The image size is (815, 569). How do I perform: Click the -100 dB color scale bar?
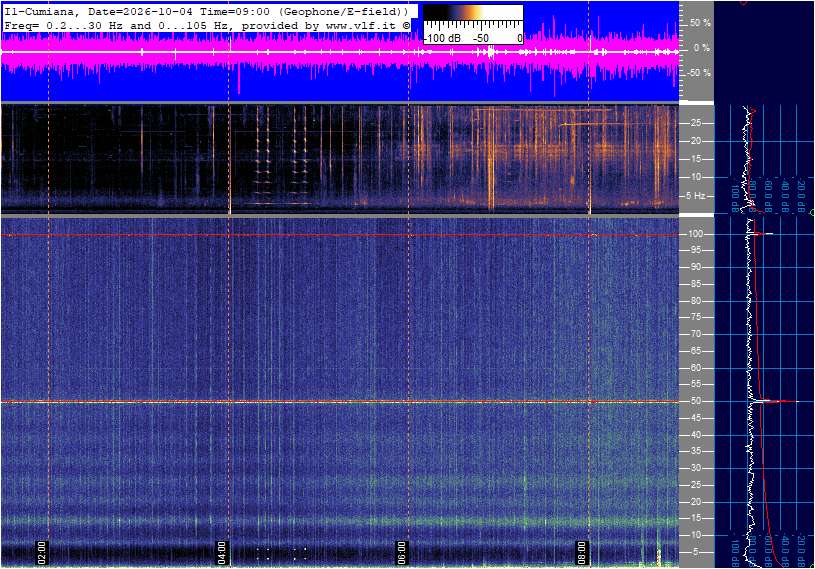tap(473, 13)
